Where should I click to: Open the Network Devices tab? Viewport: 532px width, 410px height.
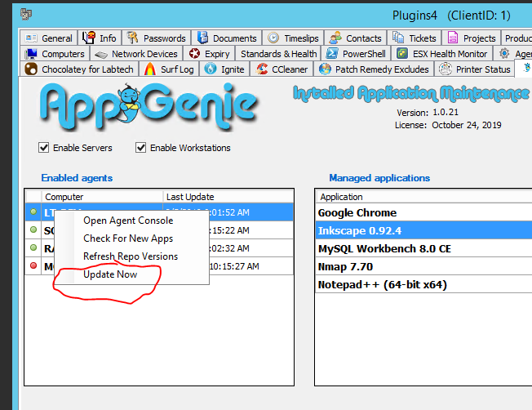(x=137, y=54)
